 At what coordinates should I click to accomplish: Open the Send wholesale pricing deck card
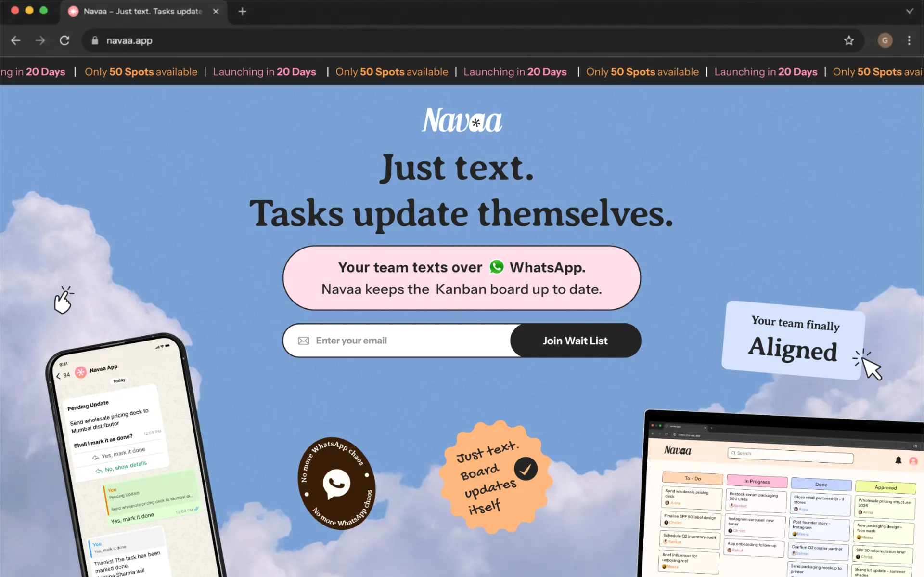coord(692,498)
